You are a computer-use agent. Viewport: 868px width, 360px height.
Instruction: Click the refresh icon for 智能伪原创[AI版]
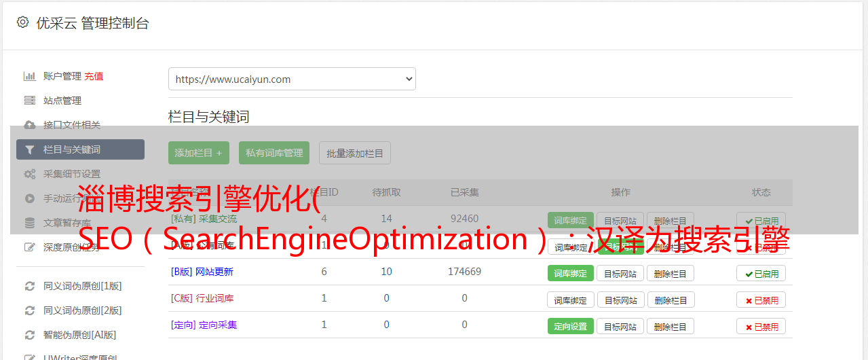tap(29, 335)
